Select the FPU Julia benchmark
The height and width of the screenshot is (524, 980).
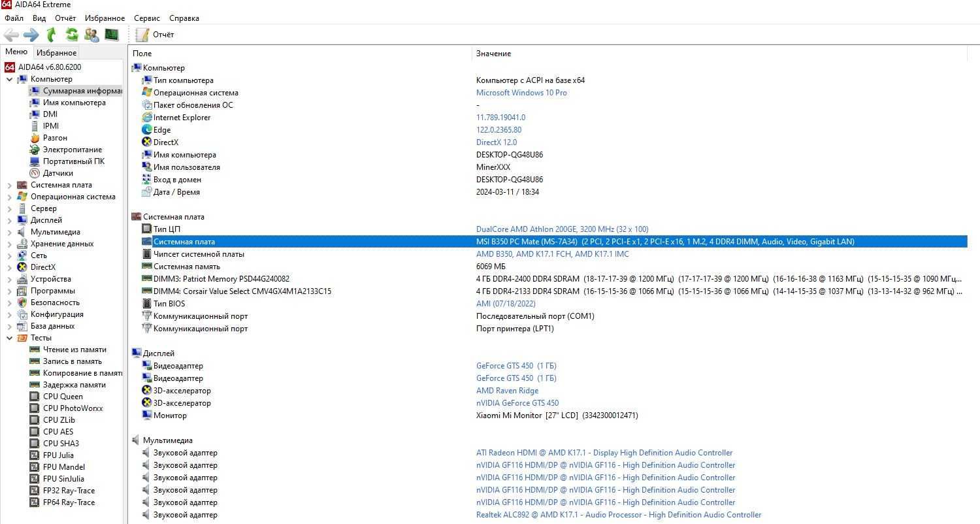58,455
